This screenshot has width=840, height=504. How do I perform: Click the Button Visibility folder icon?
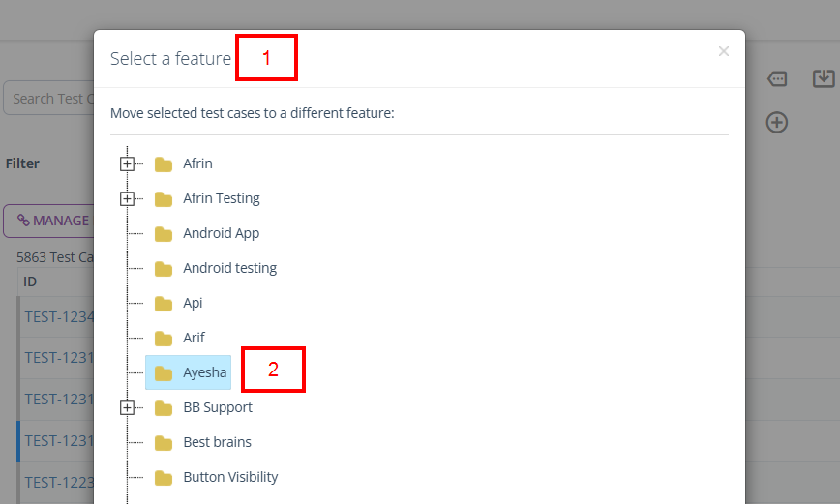click(x=164, y=478)
